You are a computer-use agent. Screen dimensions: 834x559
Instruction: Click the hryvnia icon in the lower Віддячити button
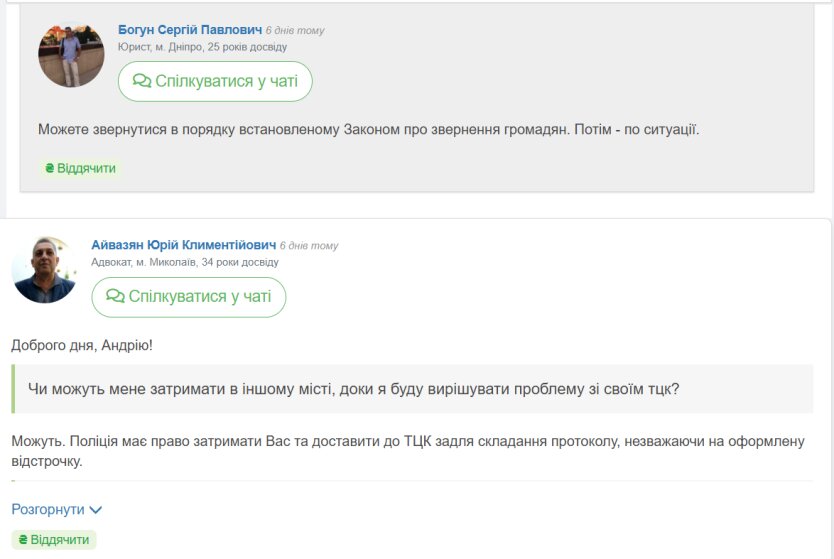(x=23, y=540)
